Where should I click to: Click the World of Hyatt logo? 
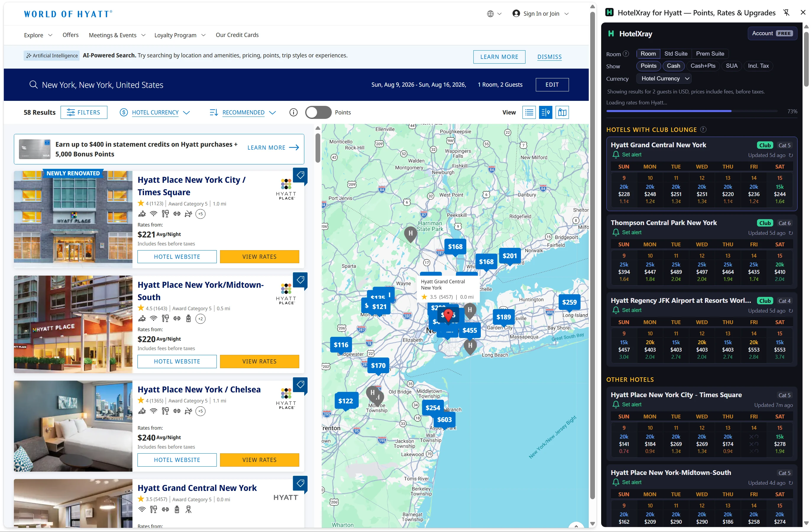(68, 14)
